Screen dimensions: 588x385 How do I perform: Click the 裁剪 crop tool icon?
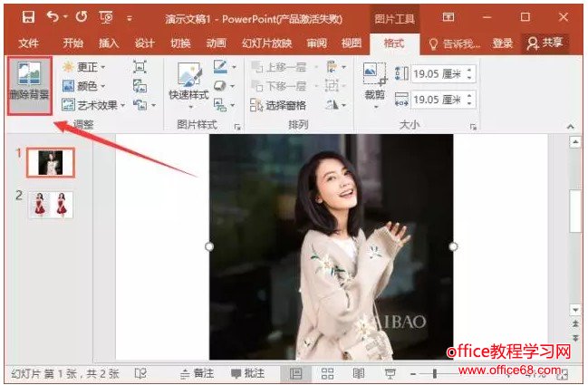coord(374,73)
